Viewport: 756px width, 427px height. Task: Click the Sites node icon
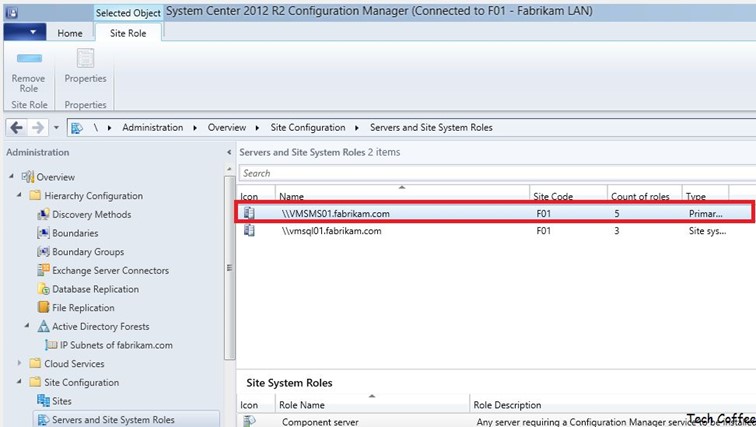pyautogui.click(x=43, y=401)
